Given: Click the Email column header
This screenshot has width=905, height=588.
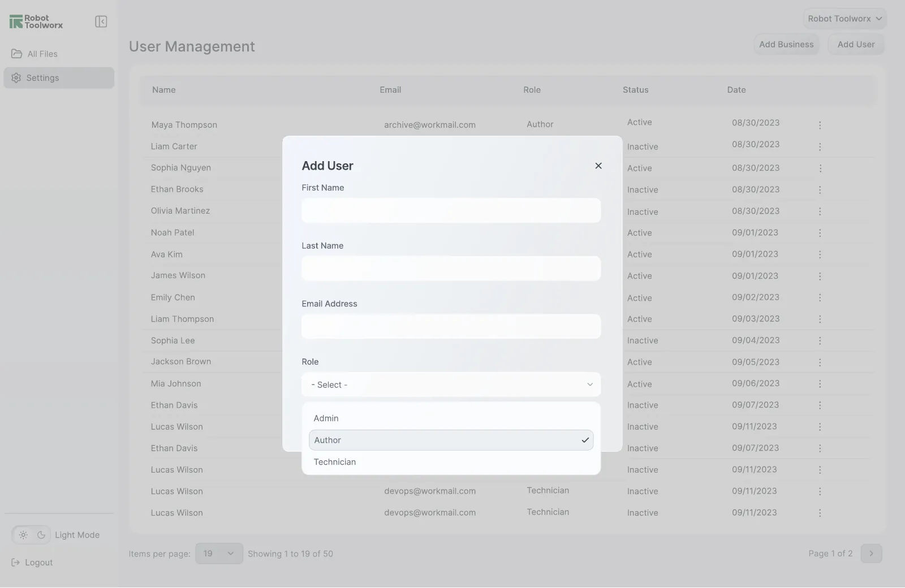Looking at the screenshot, I should pos(390,90).
